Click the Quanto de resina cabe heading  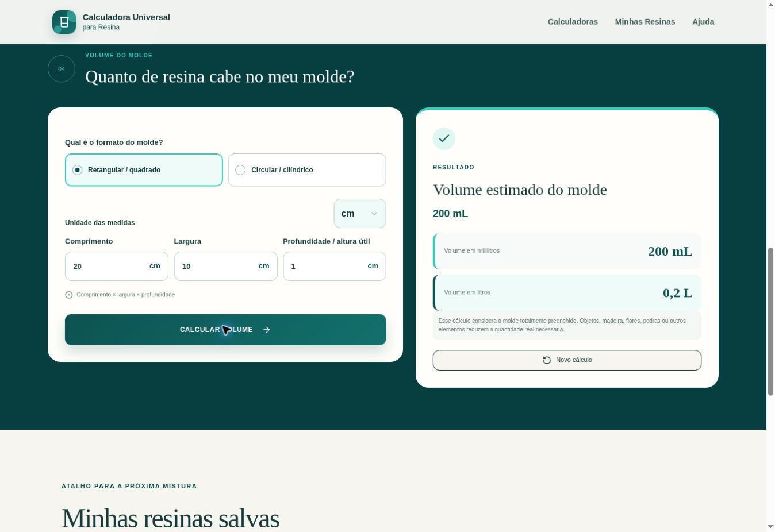coord(220,76)
